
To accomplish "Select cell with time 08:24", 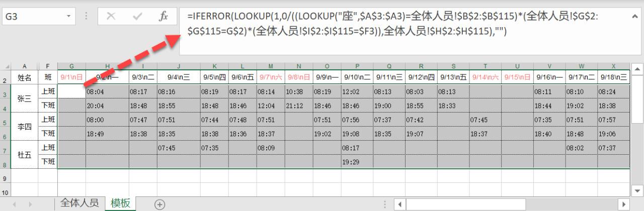I will coord(613,92).
